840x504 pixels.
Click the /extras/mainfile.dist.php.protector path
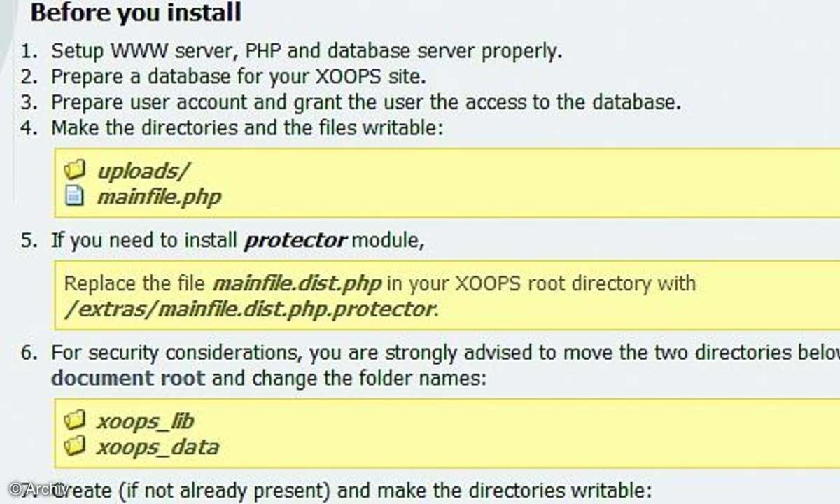pos(251,309)
